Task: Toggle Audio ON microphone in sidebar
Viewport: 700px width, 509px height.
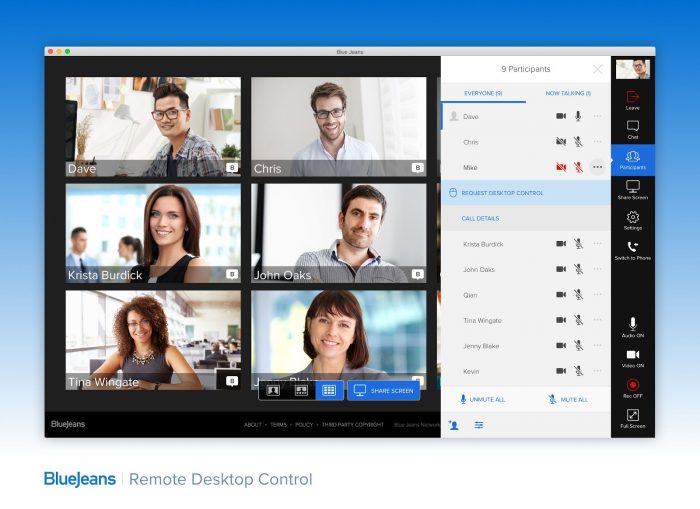Action: click(x=632, y=325)
